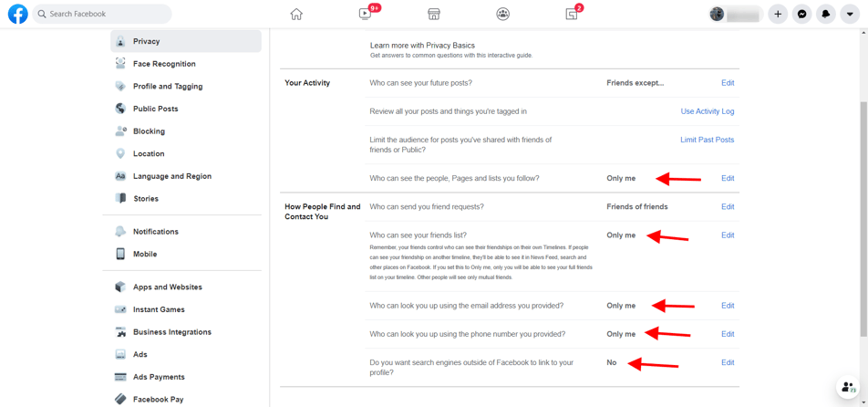The height and width of the screenshot is (407, 868).
Task: Open the Gaming icon with 2 badge
Action: [572, 15]
